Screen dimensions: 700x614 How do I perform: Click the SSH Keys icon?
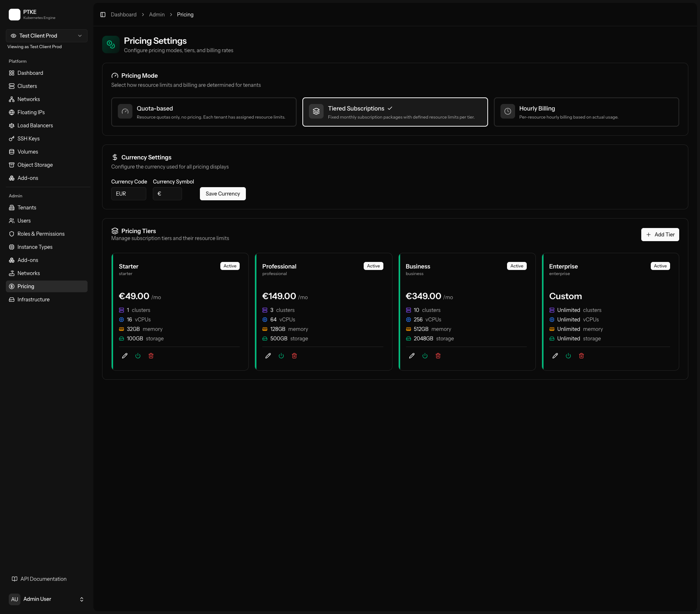click(12, 139)
